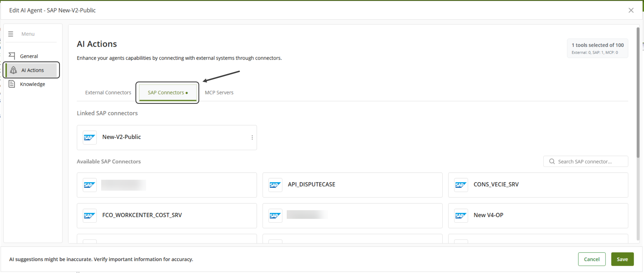Image resolution: width=644 pixels, height=273 pixels.
Task: Click the hamburger Menu icon
Action: (x=11, y=34)
